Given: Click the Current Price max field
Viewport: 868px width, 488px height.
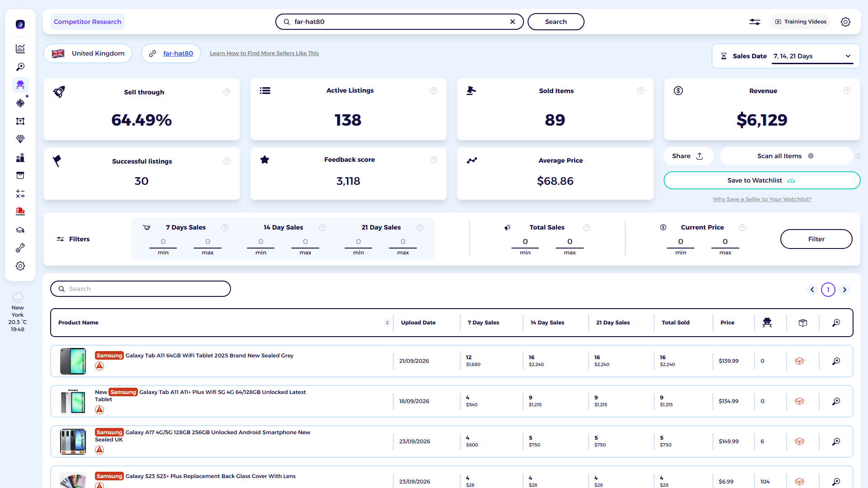Looking at the screenshot, I should coord(725,242).
